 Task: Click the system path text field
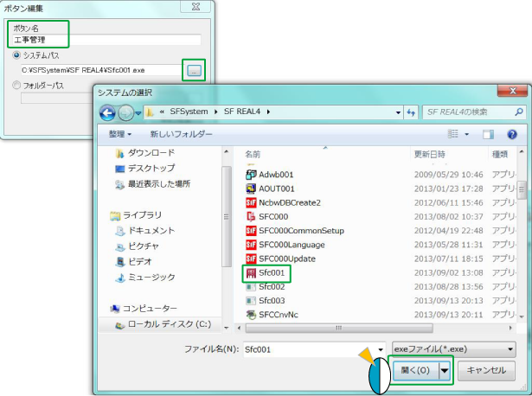[x=101, y=70]
